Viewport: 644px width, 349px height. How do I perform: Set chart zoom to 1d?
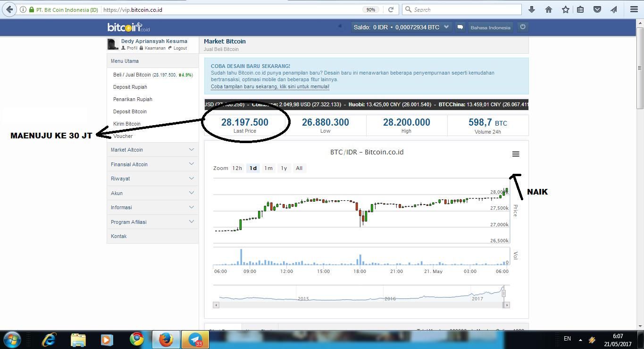pos(253,168)
